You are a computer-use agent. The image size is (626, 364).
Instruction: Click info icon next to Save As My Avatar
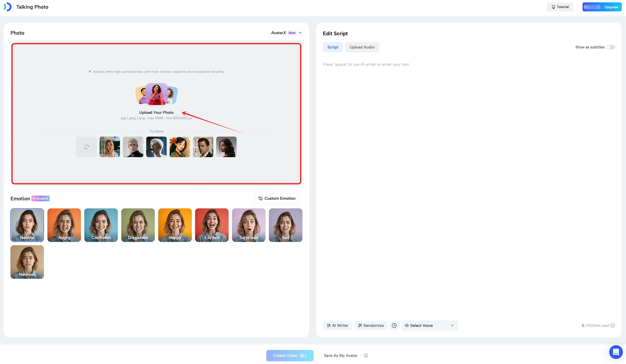366,356
